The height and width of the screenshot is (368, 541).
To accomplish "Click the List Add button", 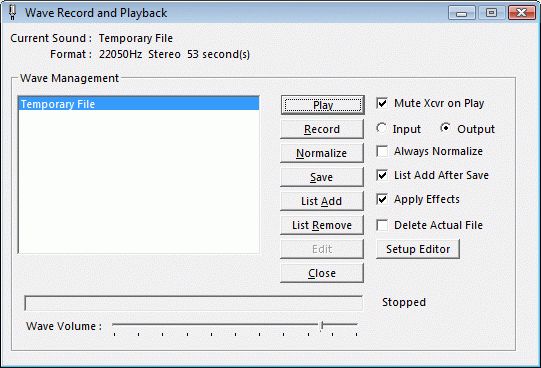I will coord(322,201).
